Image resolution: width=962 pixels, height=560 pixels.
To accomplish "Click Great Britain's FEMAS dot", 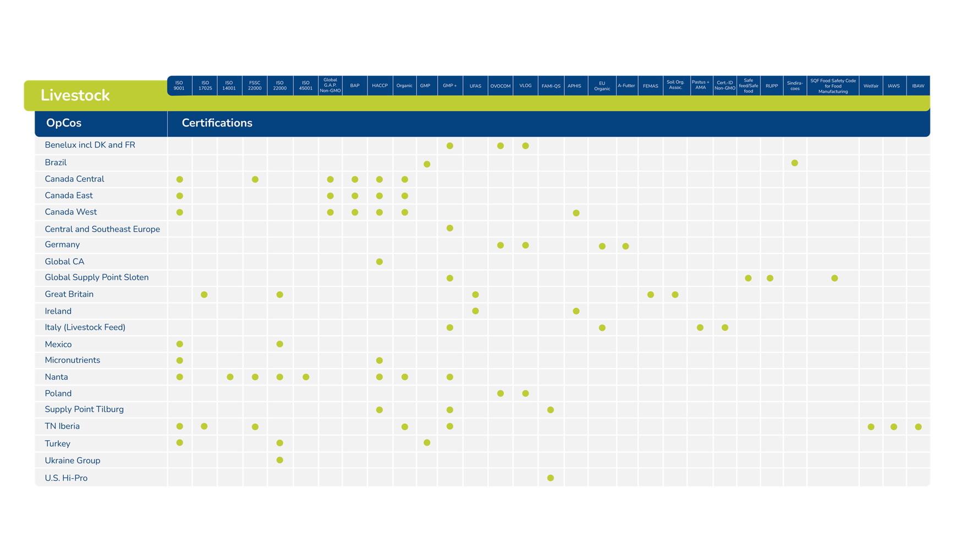I will point(651,295).
